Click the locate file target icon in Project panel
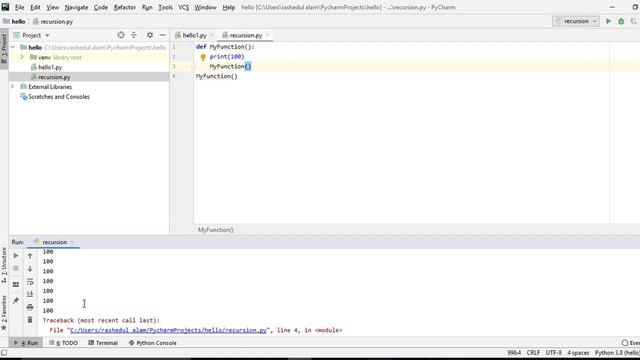 pyautogui.click(x=121, y=35)
